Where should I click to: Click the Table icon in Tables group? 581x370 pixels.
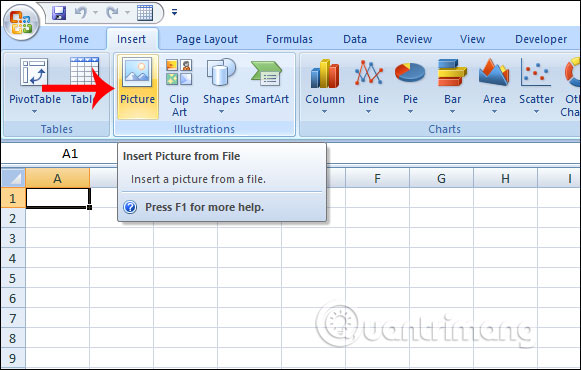[x=84, y=71]
